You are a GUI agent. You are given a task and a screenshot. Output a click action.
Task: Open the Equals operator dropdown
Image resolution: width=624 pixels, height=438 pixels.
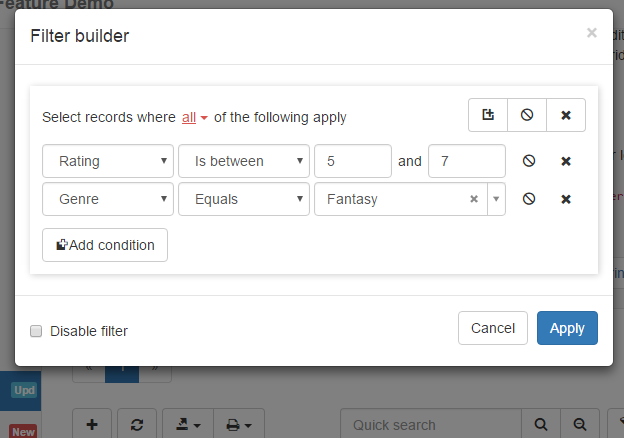tap(244, 199)
